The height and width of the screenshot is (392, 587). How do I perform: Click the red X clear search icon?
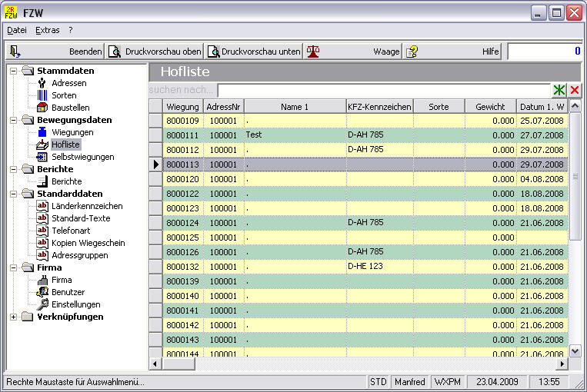574,90
